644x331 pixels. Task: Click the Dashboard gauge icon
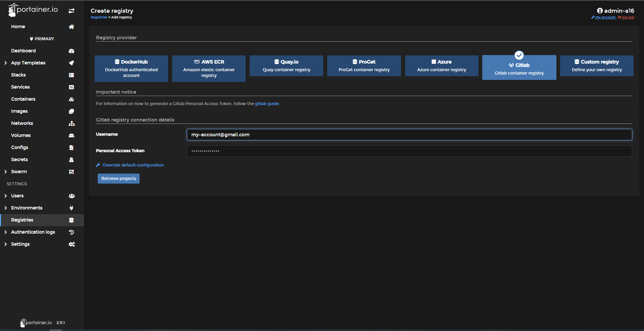[x=71, y=51]
